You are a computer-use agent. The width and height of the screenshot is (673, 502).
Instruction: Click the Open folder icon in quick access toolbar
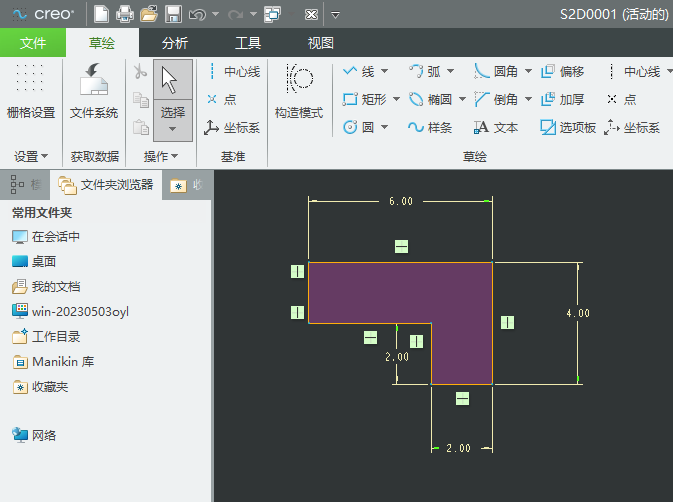[x=149, y=14]
